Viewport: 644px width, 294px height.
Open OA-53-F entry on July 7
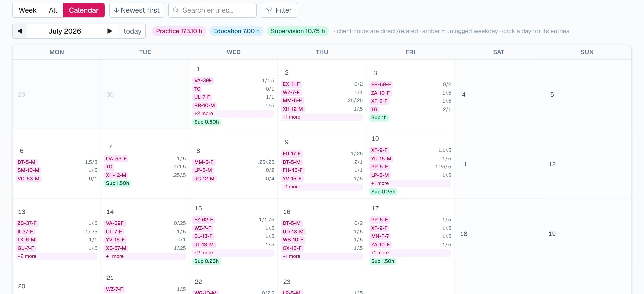pos(116,159)
